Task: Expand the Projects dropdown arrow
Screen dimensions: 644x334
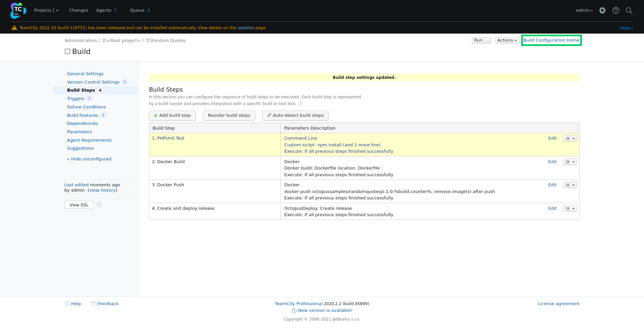Action: [x=57, y=10]
